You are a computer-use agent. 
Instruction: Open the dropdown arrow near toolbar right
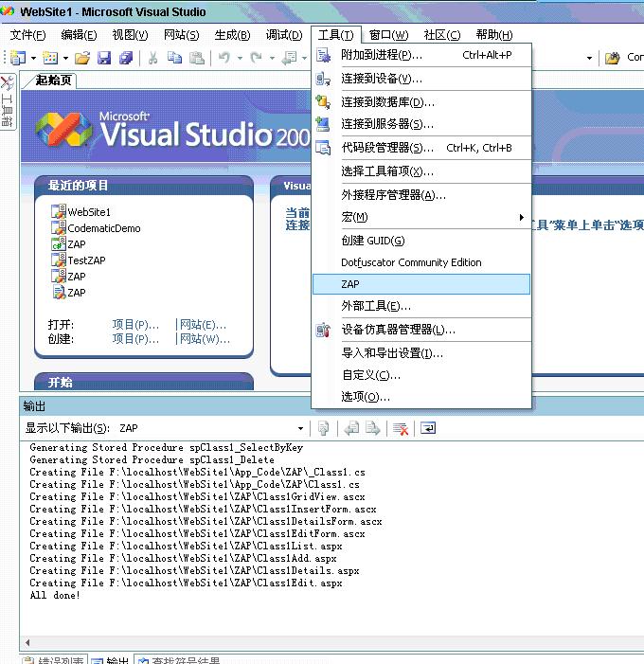point(589,58)
